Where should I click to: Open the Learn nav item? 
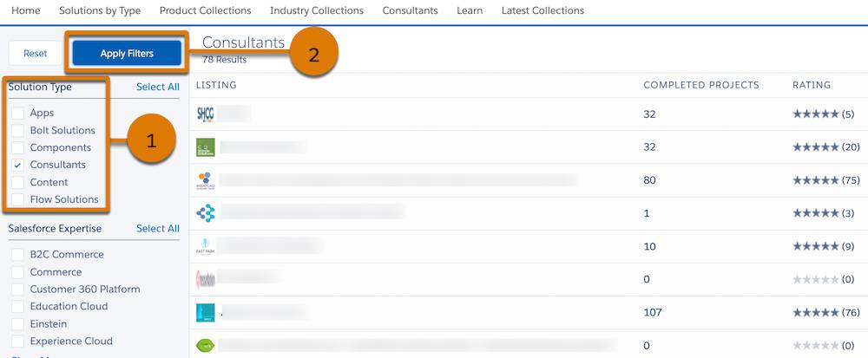(x=470, y=10)
